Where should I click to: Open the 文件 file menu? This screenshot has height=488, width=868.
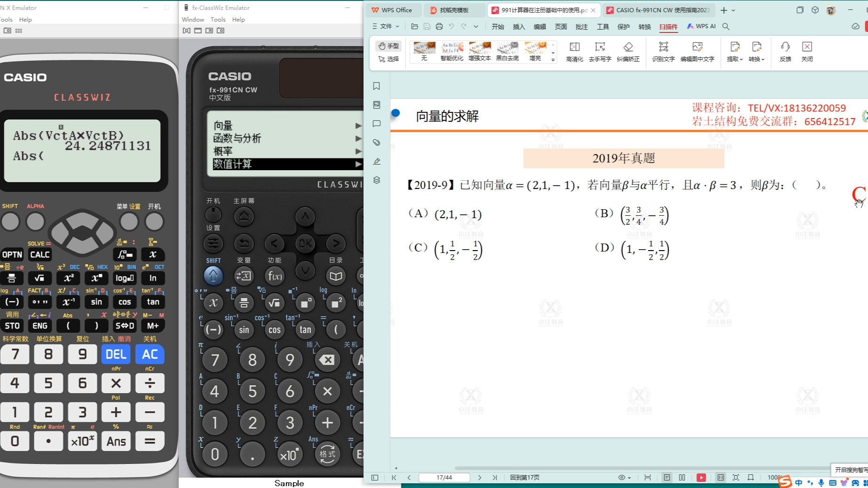click(386, 26)
